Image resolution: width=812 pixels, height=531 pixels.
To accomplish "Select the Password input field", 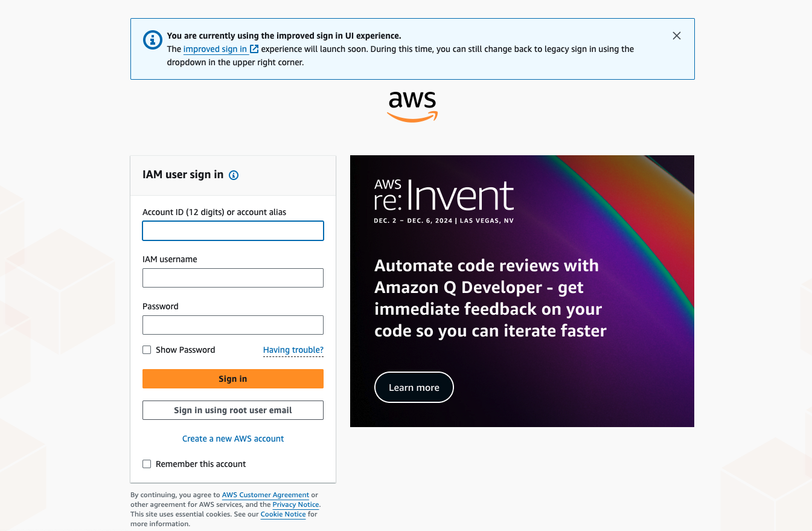I will (233, 325).
